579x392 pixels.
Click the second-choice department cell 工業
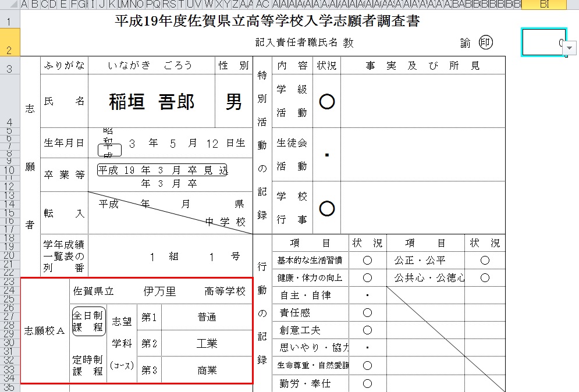[207, 344]
